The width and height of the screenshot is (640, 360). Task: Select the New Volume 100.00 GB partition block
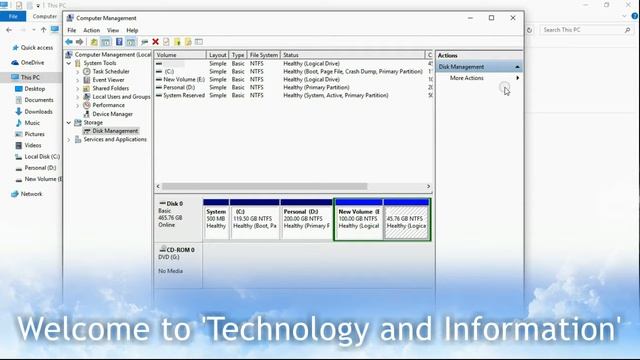coord(358,219)
